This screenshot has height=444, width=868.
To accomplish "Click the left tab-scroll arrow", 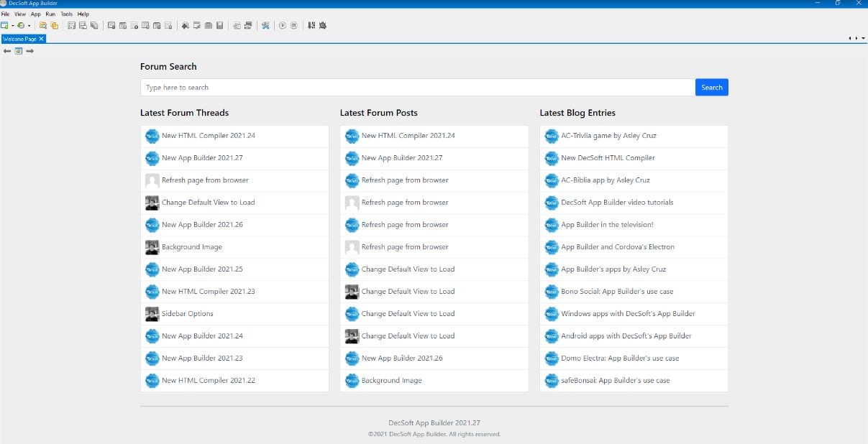I will coord(850,39).
